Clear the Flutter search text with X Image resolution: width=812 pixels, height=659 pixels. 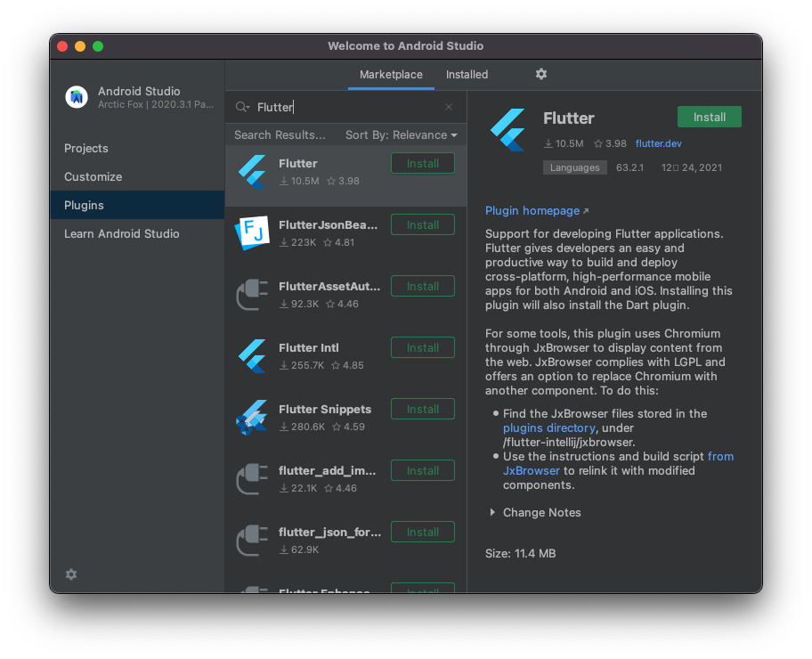(449, 107)
